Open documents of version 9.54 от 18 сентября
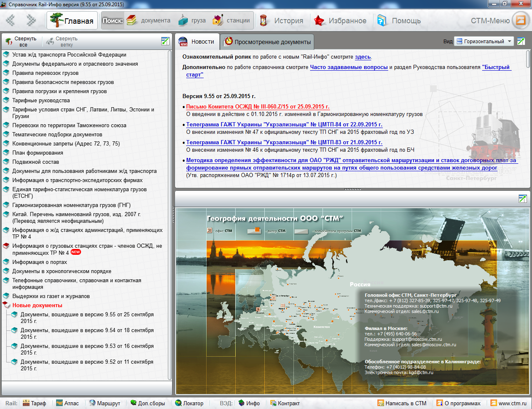532x409 pixels. pyautogui.click(x=87, y=333)
